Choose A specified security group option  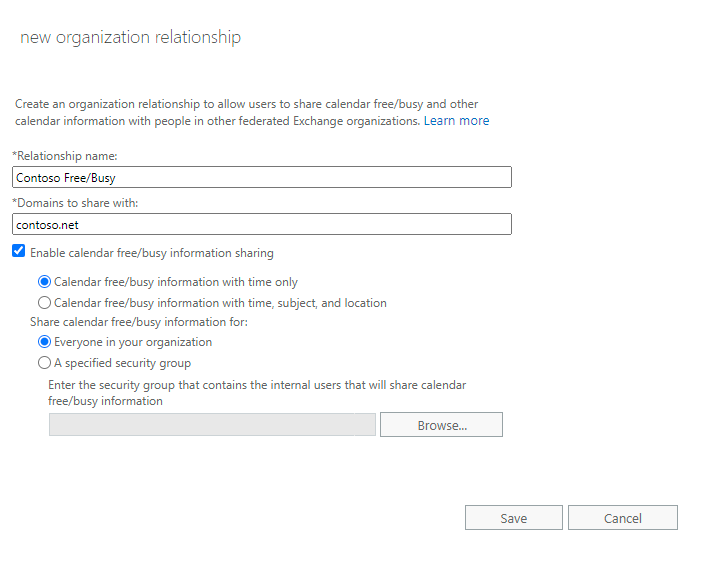[44, 363]
